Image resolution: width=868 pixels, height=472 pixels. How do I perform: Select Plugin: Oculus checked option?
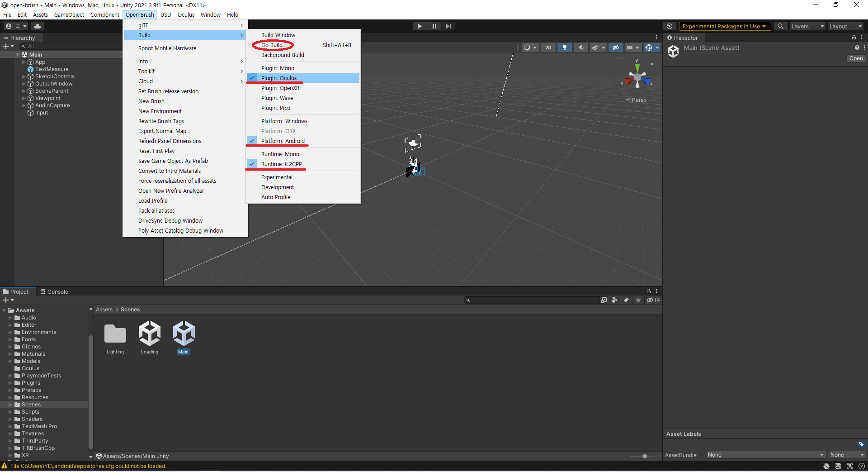tap(303, 78)
